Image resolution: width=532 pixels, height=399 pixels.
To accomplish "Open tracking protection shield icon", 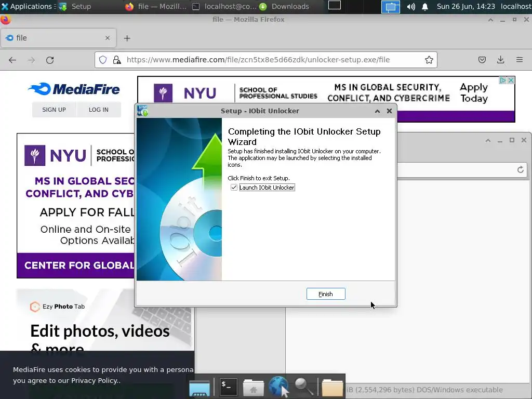I will tap(103, 60).
